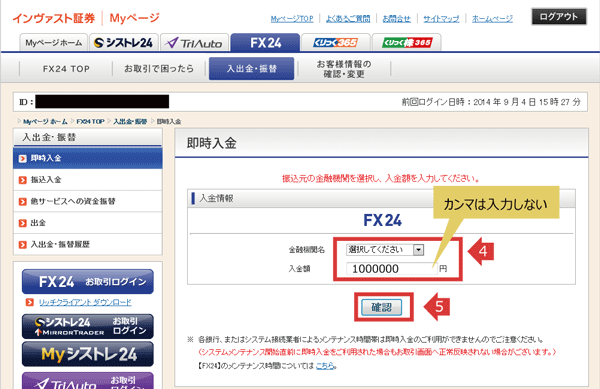This screenshot has height=389, width=600.
Task: Click the arrow icon beside 出金
Action: [x=23, y=223]
